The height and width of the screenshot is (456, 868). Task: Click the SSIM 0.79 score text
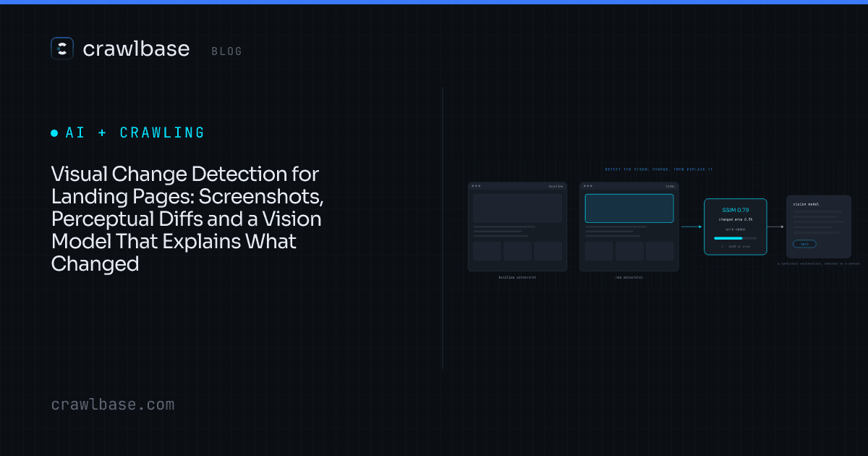(x=736, y=210)
